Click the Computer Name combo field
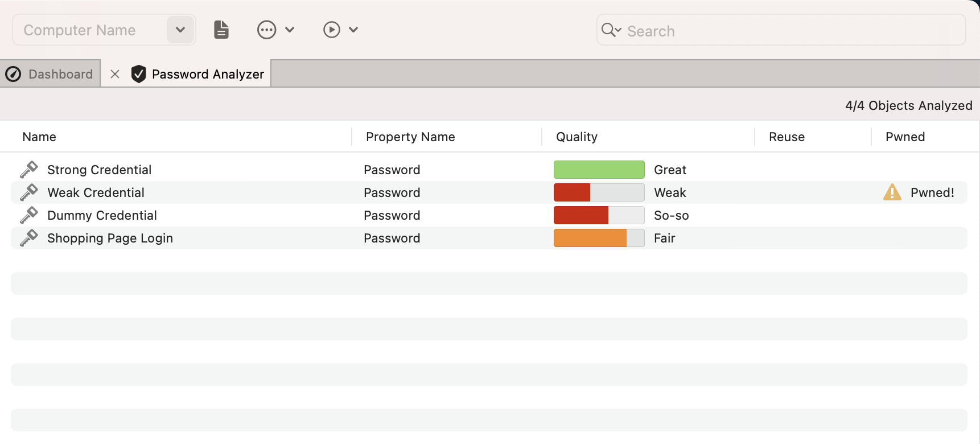This screenshot has width=980, height=444. pyautogui.click(x=104, y=30)
